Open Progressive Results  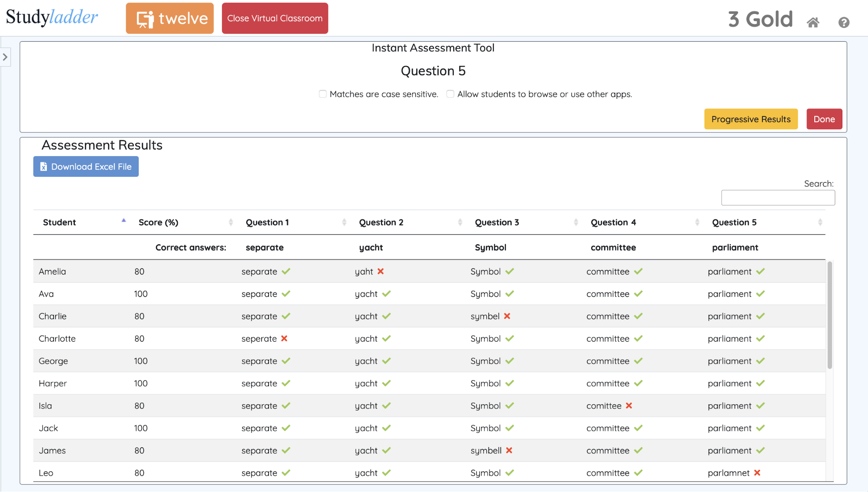pos(750,119)
